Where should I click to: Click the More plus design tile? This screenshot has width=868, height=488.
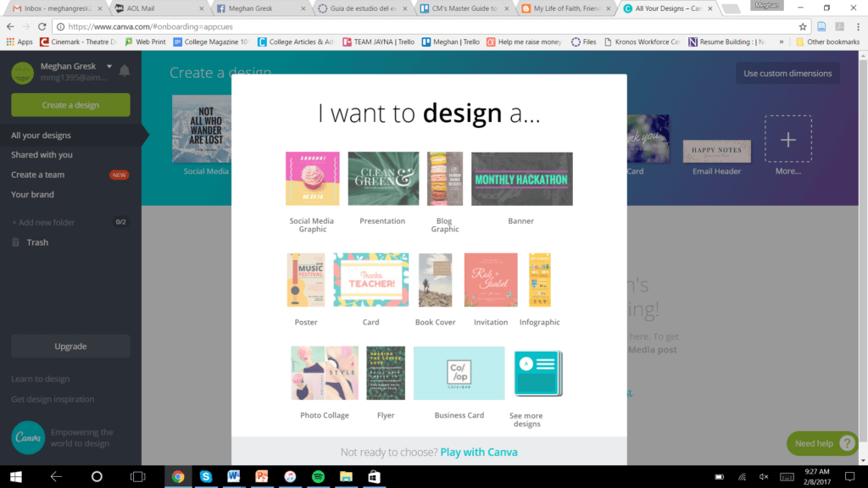788,139
